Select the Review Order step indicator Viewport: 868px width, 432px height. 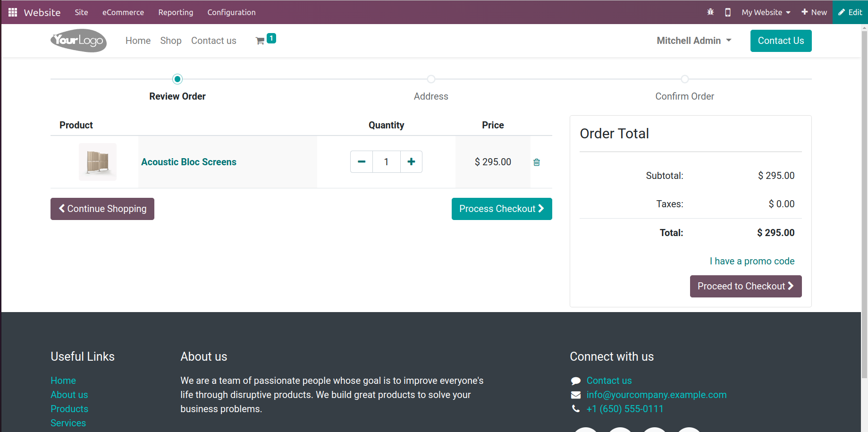(x=177, y=79)
